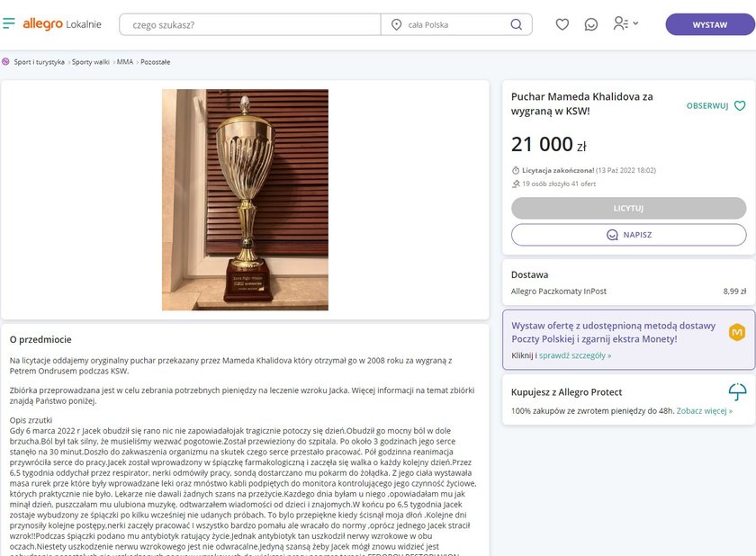Open the sprawdź szczegóły link
Viewport: 756px width, 556px height.
(x=575, y=355)
